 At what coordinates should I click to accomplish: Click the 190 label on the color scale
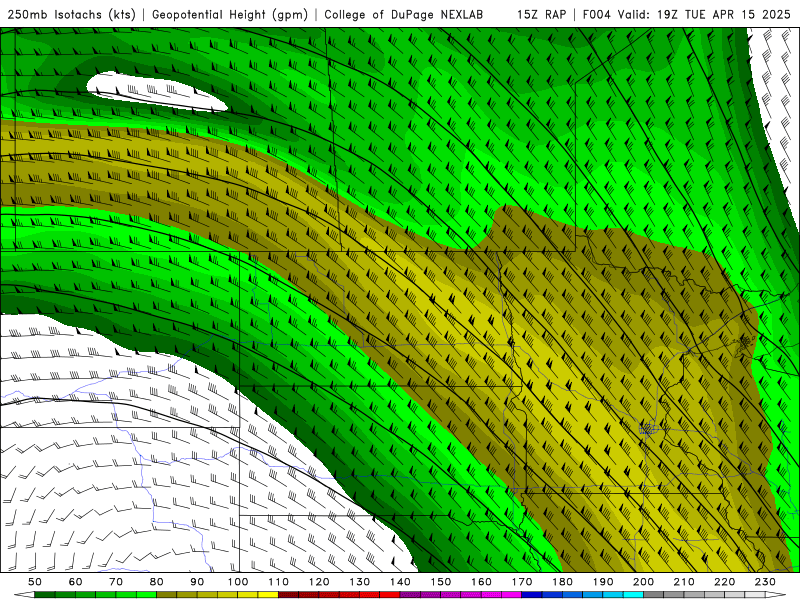point(603,582)
